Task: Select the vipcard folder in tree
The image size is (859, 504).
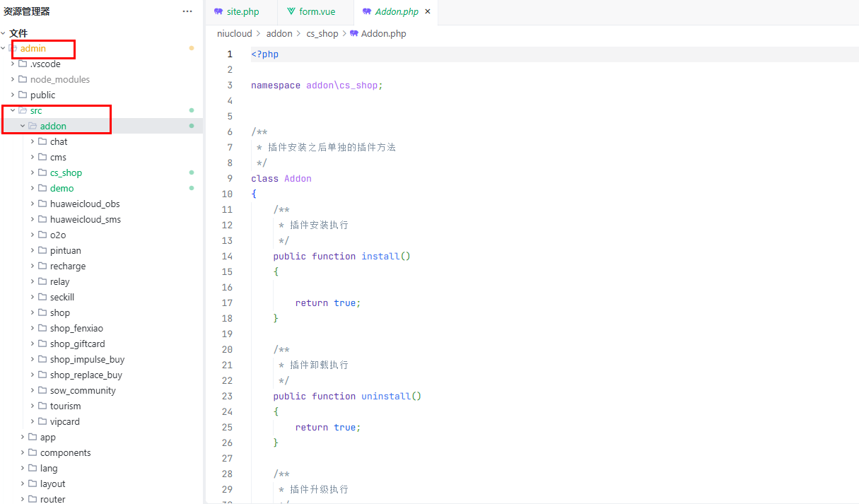Action: point(65,421)
